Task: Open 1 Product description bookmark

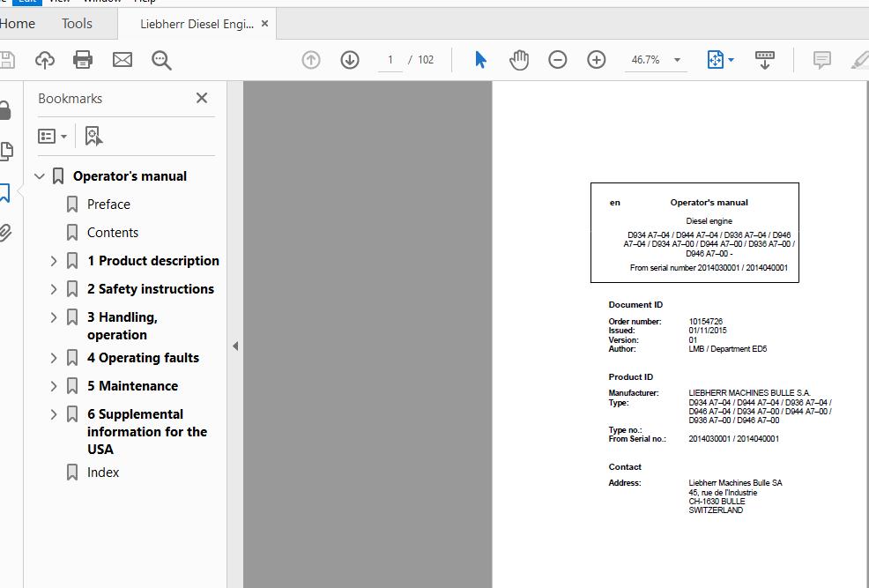Action: [153, 261]
